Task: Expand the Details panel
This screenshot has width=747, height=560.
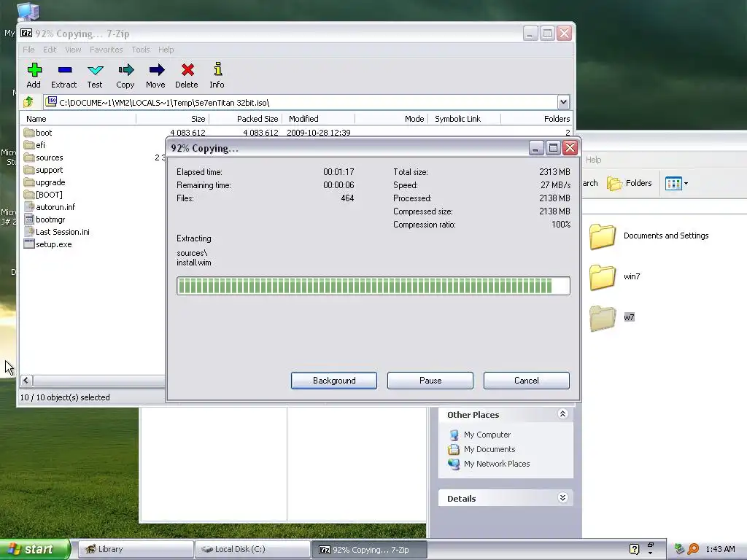Action: click(562, 497)
